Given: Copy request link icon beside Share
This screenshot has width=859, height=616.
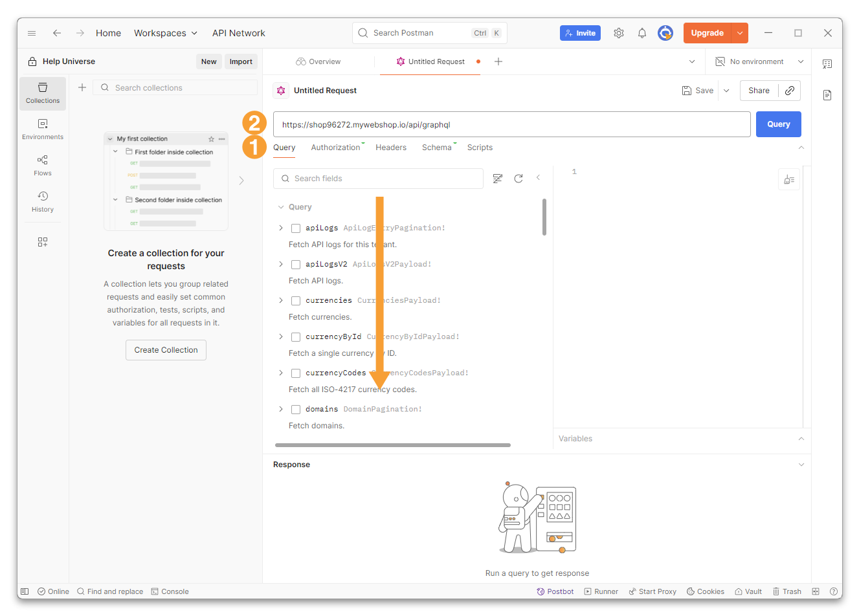Looking at the screenshot, I should click(x=790, y=91).
